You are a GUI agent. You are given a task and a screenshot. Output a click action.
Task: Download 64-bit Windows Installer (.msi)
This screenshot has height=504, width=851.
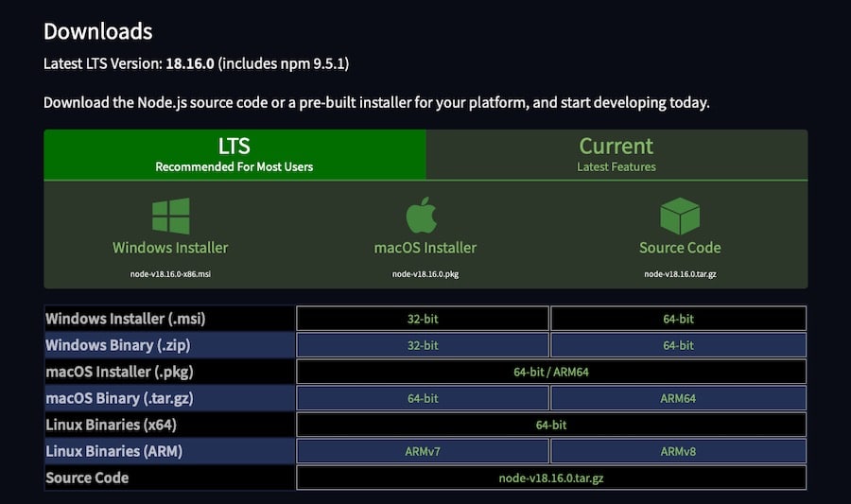[678, 319]
